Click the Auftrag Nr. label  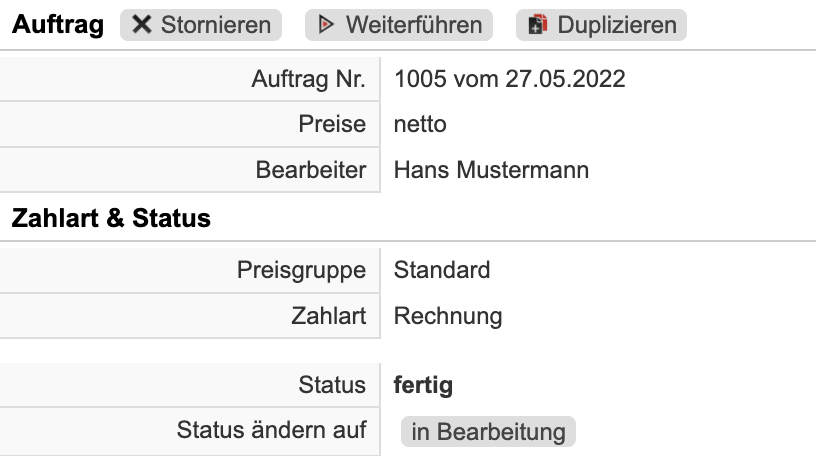pos(308,79)
